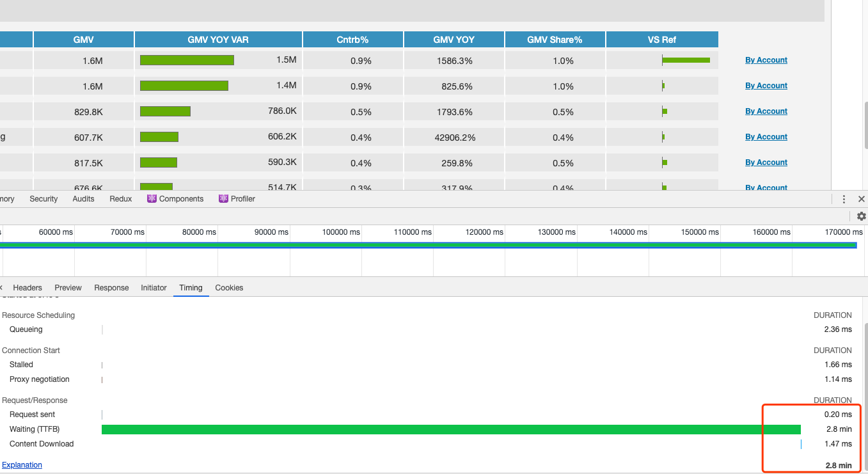Viewport: 868px width, 474px height.
Task: Open the Profiler tab label
Action: tap(243, 199)
